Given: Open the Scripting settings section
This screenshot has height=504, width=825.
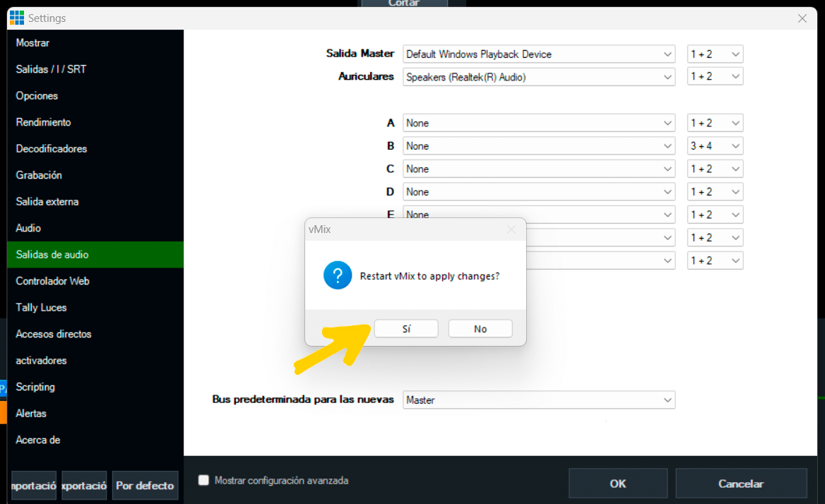Looking at the screenshot, I should pyautogui.click(x=35, y=387).
